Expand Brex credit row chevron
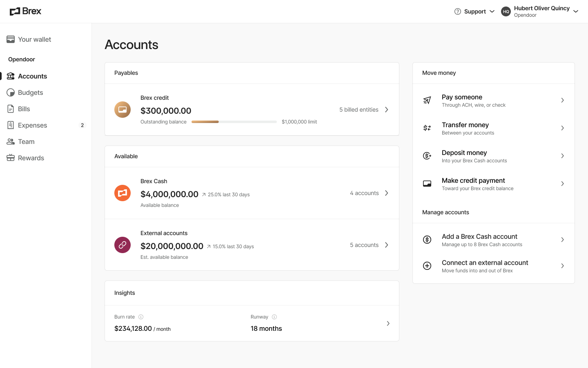 coord(387,110)
